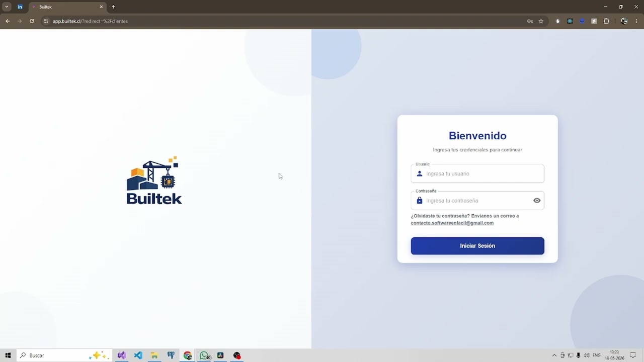Open tab search dropdown arrow
The width and height of the screenshot is (644, 362).
(x=7, y=7)
